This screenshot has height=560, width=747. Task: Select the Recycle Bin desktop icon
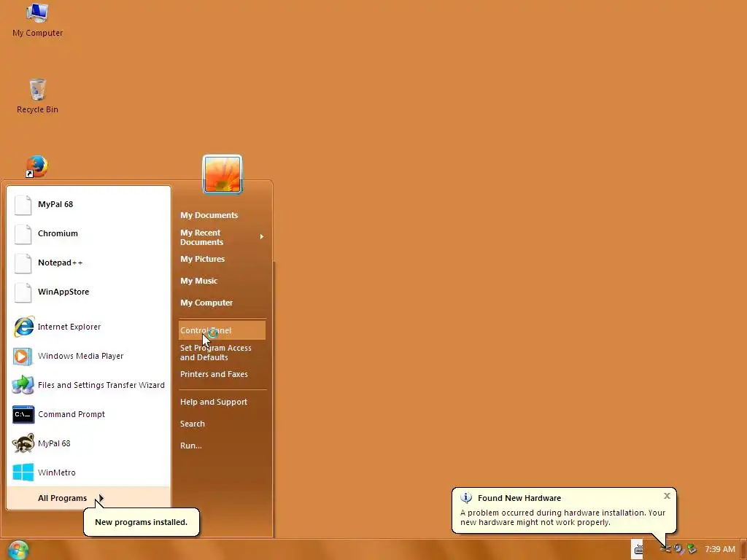[x=38, y=96]
